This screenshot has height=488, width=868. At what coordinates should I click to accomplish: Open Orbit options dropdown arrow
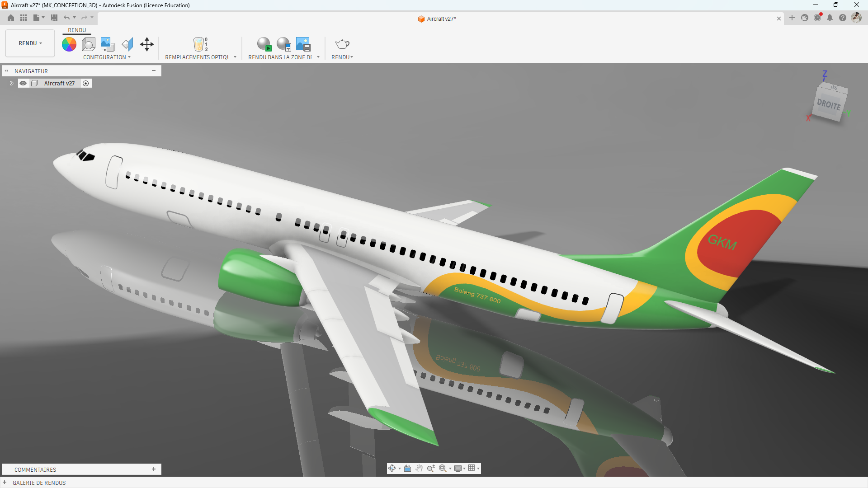click(400, 469)
